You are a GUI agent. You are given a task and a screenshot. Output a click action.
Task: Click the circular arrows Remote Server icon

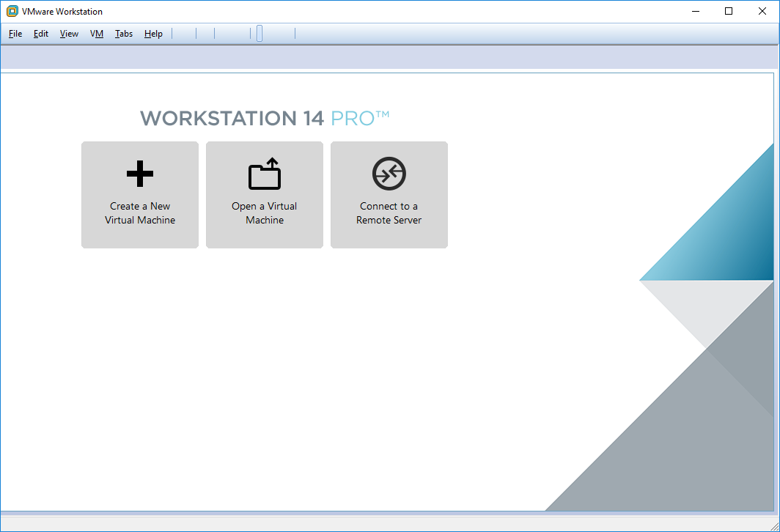point(389,174)
